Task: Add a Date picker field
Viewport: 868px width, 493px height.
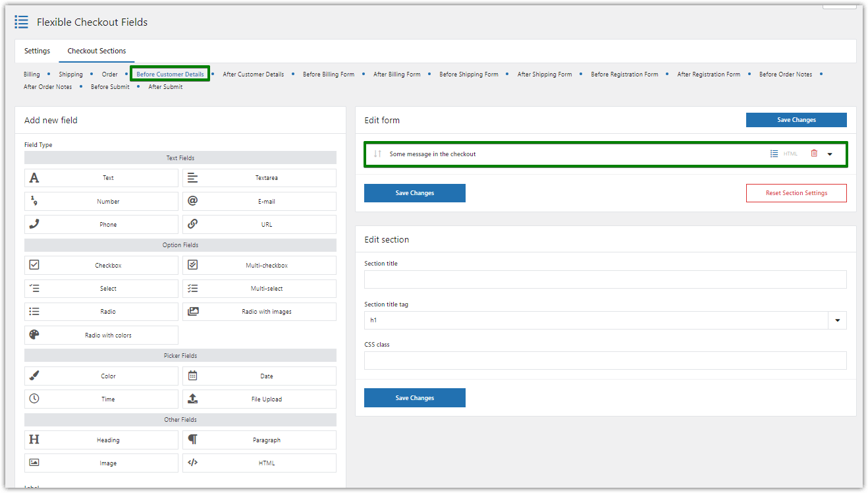Action: coord(259,376)
